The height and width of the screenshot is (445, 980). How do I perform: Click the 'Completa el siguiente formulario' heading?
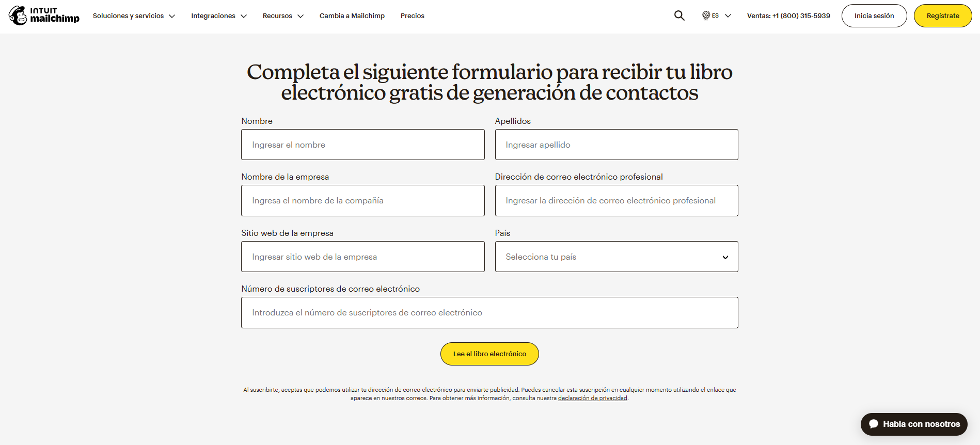tap(489, 82)
